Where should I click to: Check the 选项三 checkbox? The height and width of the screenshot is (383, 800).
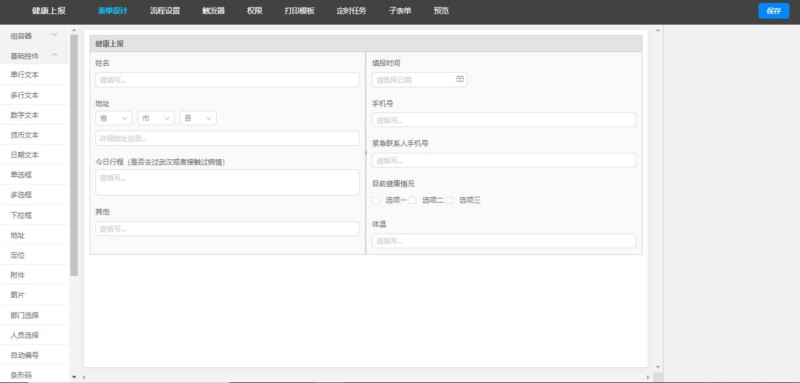coord(449,200)
